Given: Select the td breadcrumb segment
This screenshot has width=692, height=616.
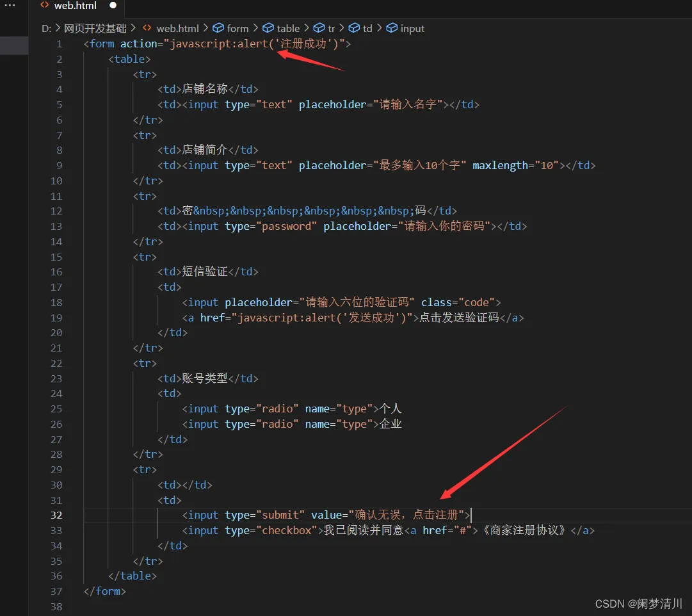Looking at the screenshot, I should (x=367, y=29).
